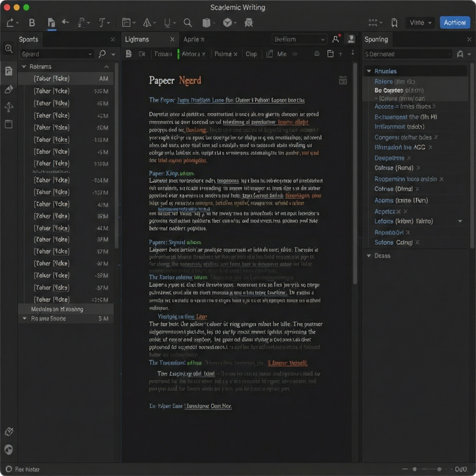The height and width of the screenshot is (476, 476).
Task: Collapse the Retrerns tree section
Action: coord(24,66)
